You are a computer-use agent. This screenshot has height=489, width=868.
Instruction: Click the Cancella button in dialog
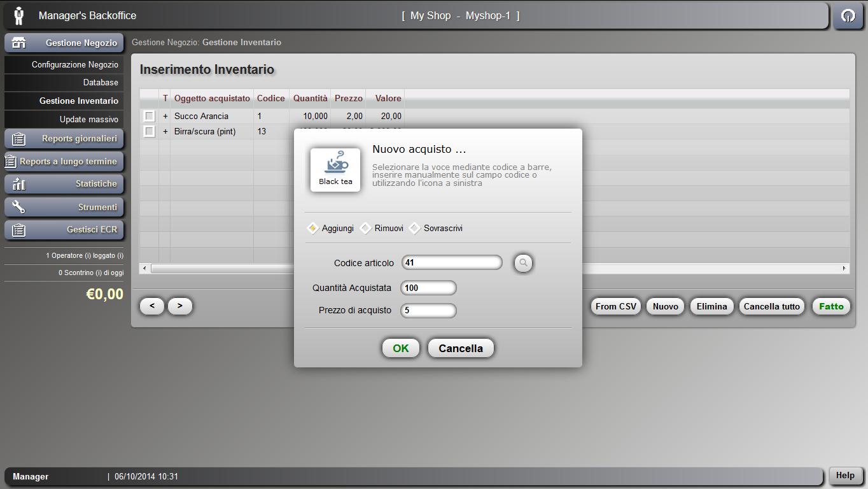[x=460, y=348]
